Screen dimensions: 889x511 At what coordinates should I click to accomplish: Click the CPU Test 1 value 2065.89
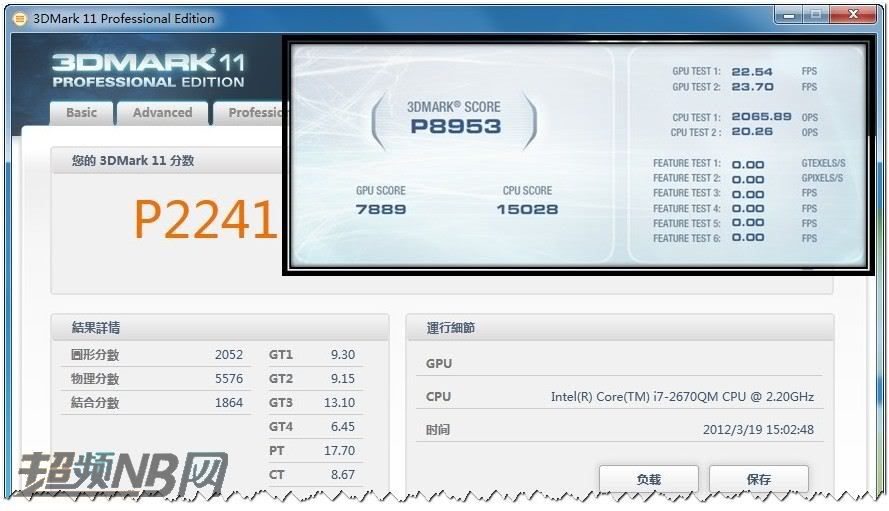[x=761, y=116]
